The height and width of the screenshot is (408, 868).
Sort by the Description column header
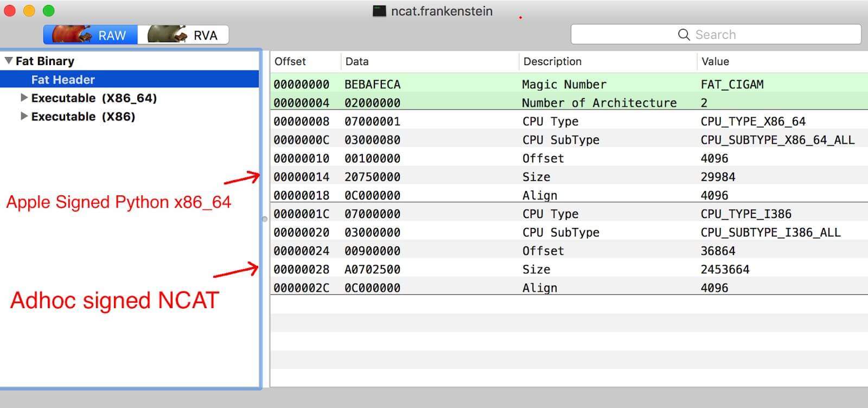552,61
